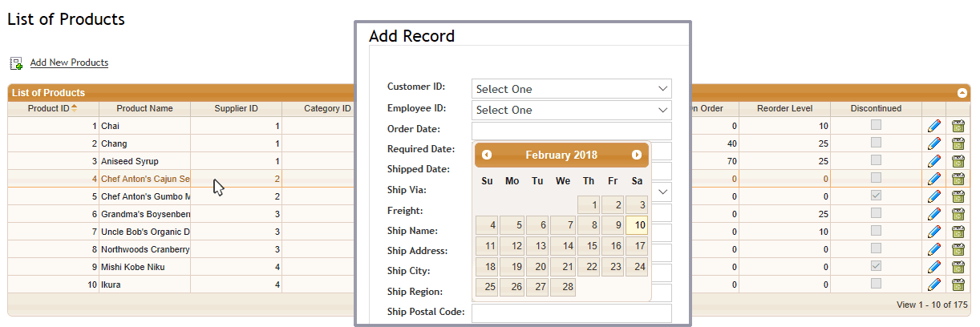This screenshot has height=327, width=980.
Task: Go to next month in the calendar
Action: pyautogui.click(x=637, y=155)
